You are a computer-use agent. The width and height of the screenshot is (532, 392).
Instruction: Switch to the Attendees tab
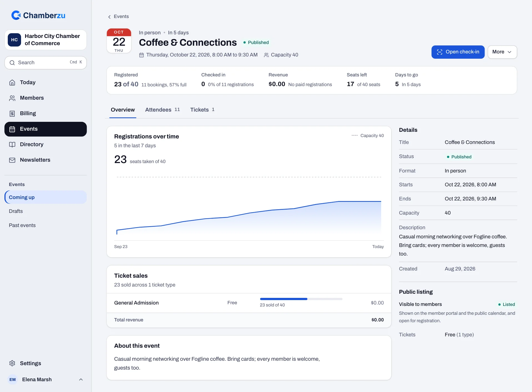pyautogui.click(x=162, y=110)
